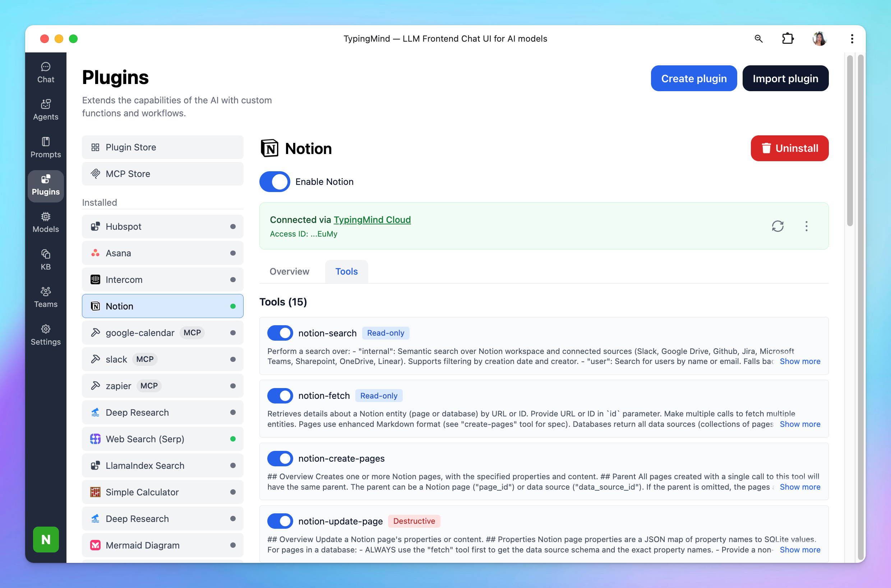This screenshot has height=588, width=891.
Task: Click the search icon in title bar
Action: (x=758, y=39)
